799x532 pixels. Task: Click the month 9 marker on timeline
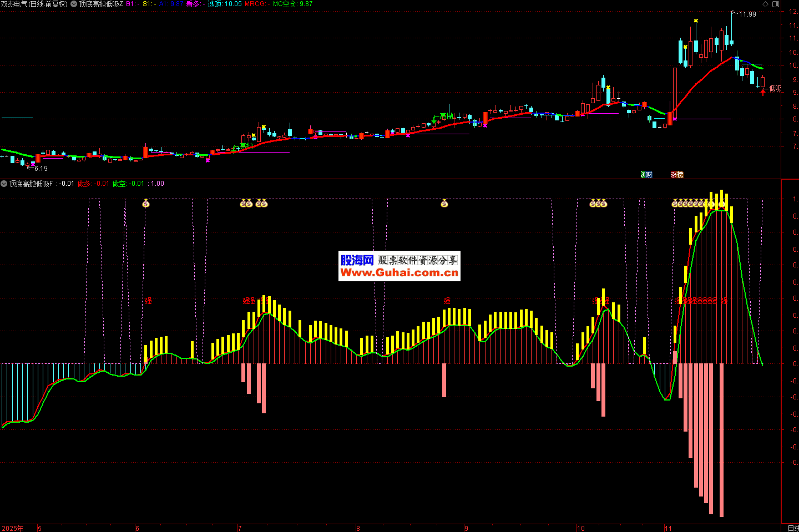tap(466, 528)
